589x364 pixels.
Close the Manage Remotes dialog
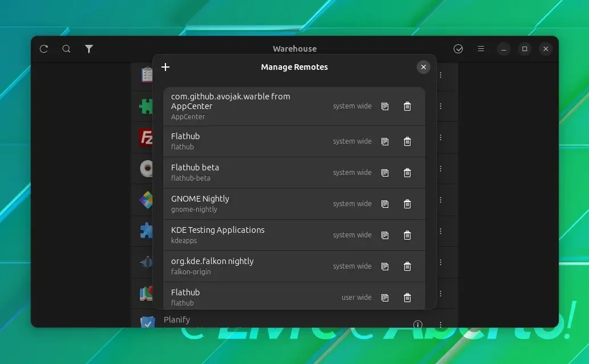click(424, 67)
